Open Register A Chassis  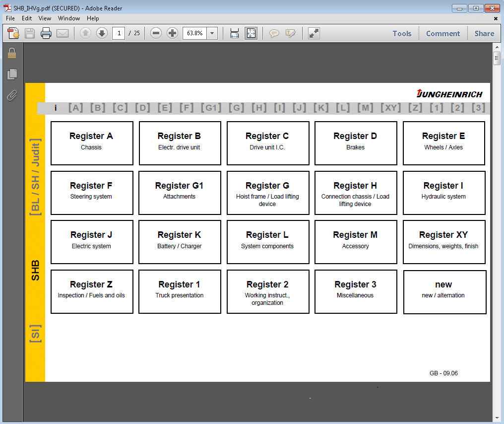point(92,143)
